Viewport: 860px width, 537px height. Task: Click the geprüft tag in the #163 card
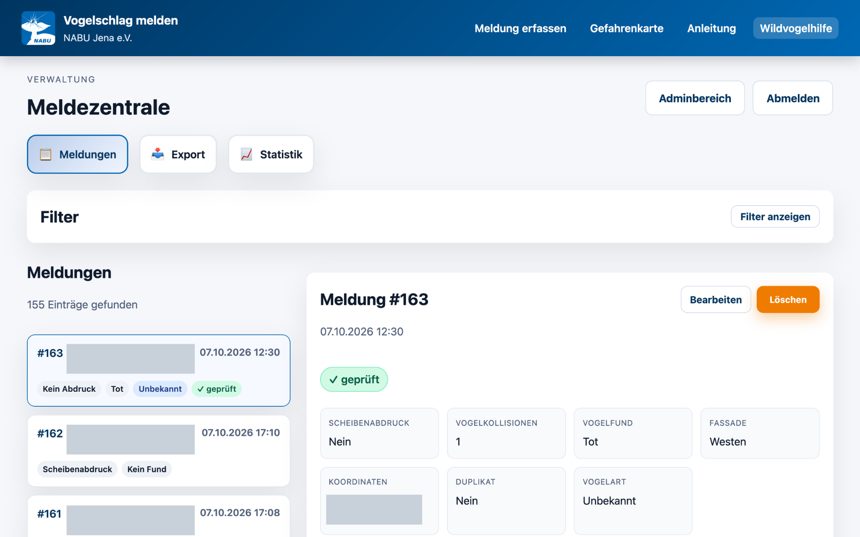click(217, 389)
